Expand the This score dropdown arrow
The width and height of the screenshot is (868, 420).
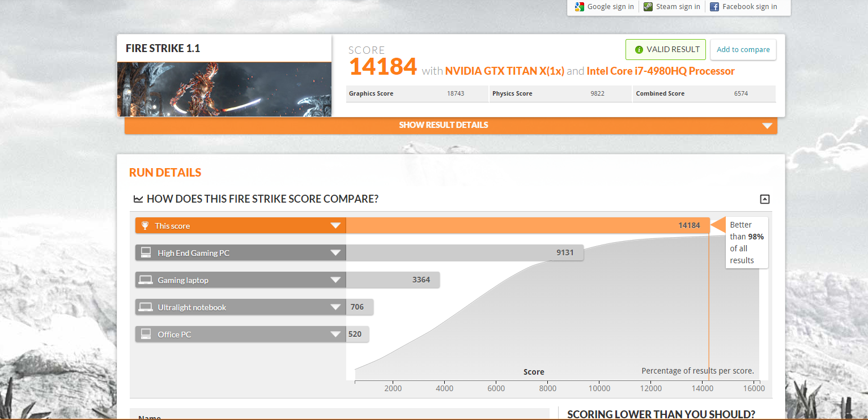335,225
